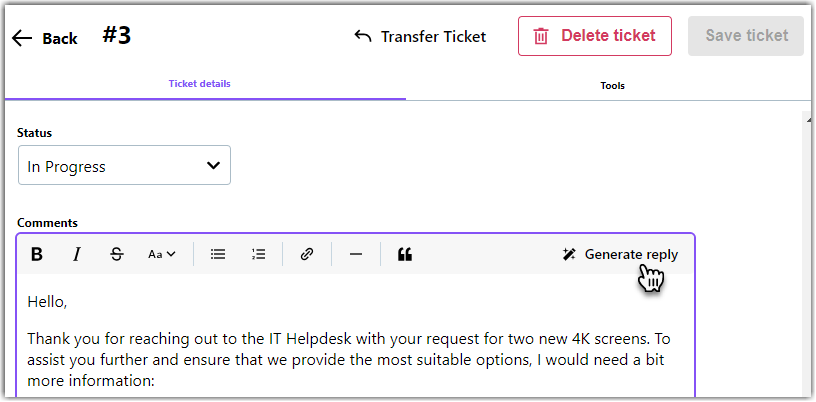Apply strikethrough formatting in comments
Viewport: 816px width, 402px height.
point(117,254)
